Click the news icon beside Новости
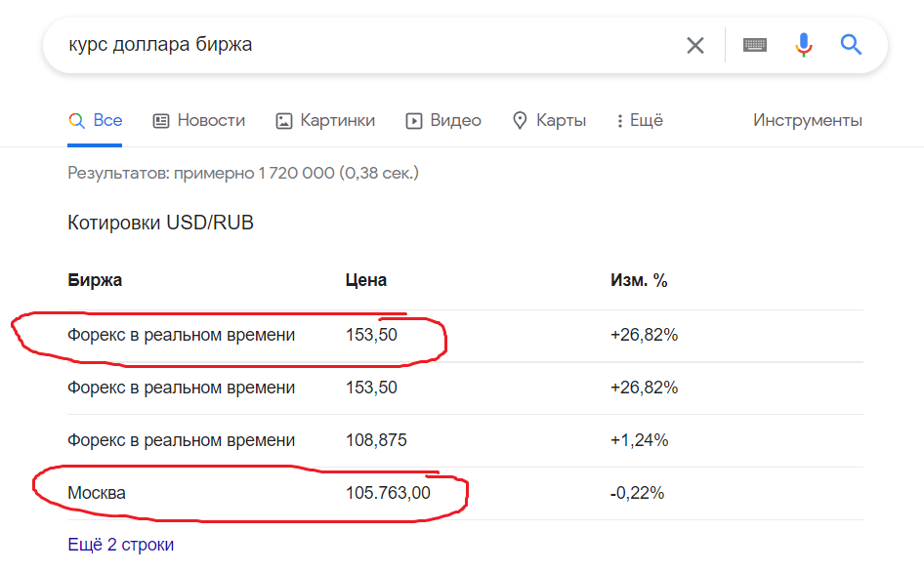The width and height of the screenshot is (924, 572). 161,121
